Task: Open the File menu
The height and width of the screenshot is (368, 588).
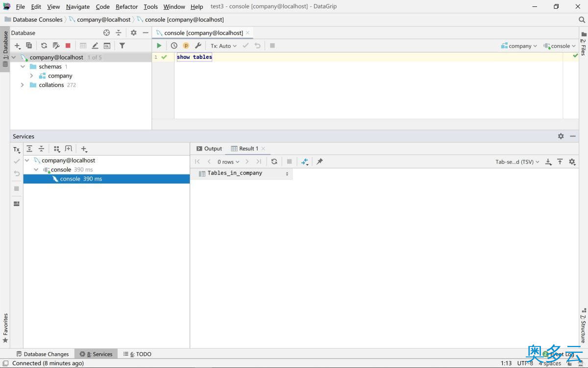Action: (x=20, y=6)
